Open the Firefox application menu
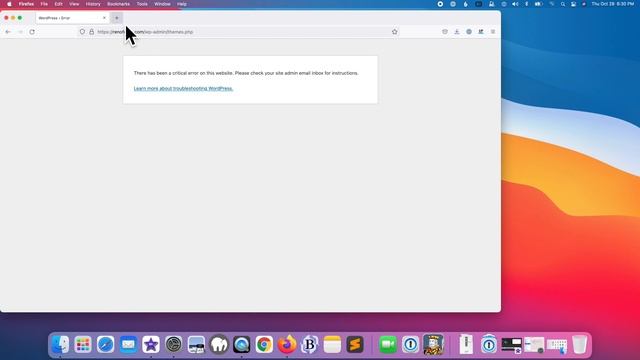The width and height of the screenshot is (640, 360). pyautogui.click(x=26, y=4)
